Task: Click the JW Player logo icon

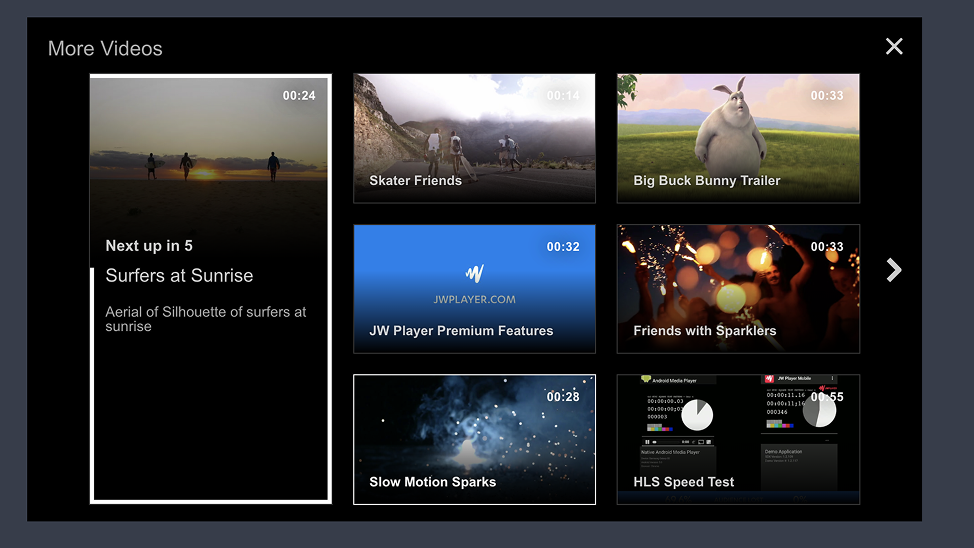Action: point(475,273)
